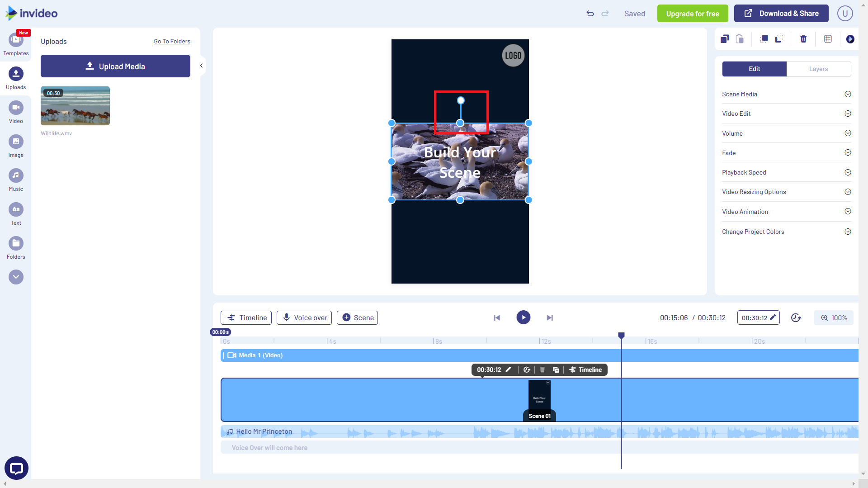Select the Text tool in the sidebar
This screenshot has width=868, height=488.
click(16, 213)
